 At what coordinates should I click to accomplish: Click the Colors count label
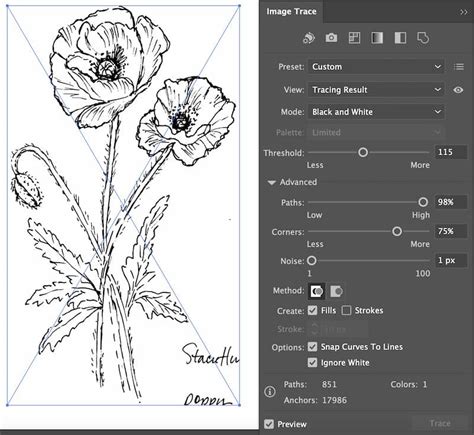click(x=404, y=384)
